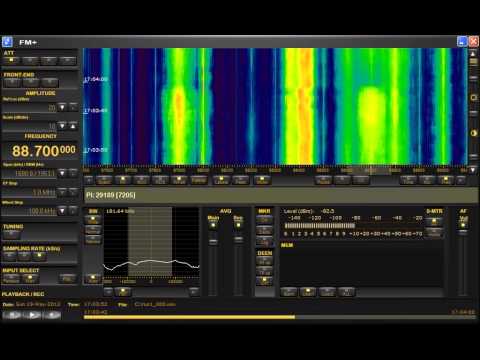Click the second button in waterfall toolbar
This screenshot has width=480, height=360.
point(104,181)
